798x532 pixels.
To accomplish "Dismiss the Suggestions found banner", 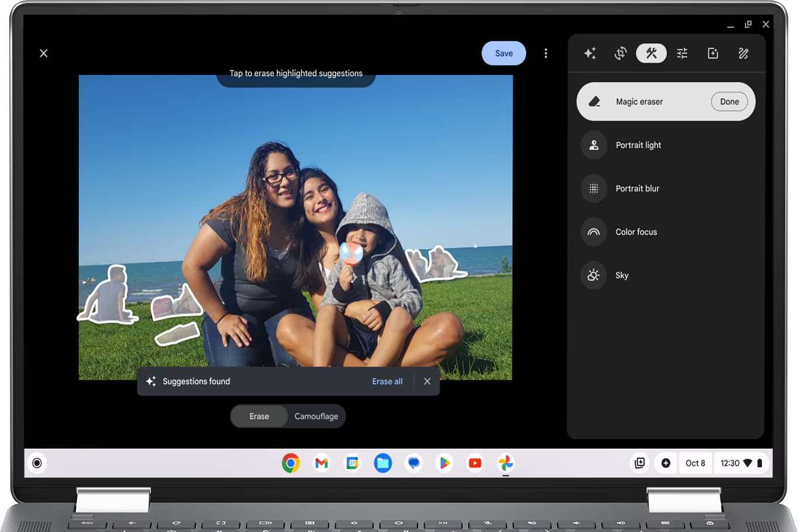I will pyautogui.click(x=427, y=381).
